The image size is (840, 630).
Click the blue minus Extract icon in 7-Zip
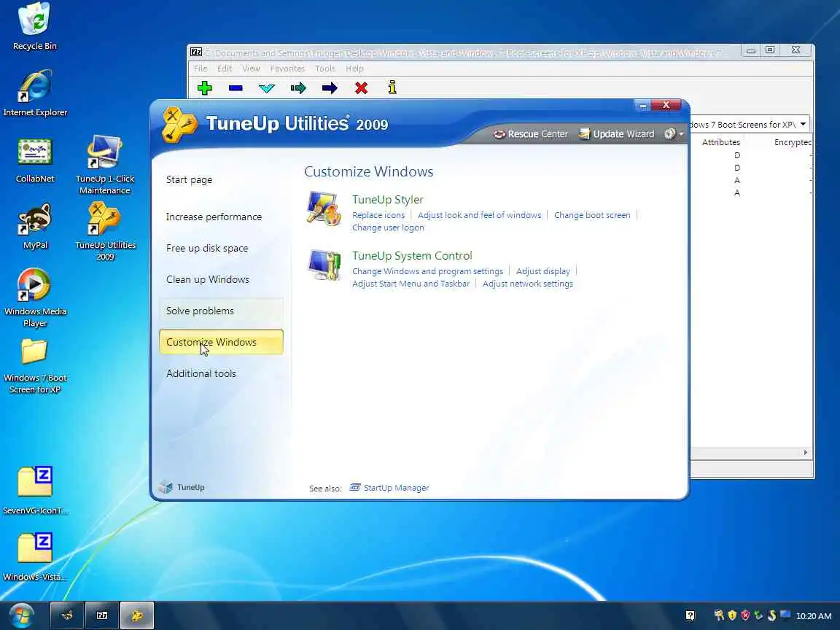[236, 87]
